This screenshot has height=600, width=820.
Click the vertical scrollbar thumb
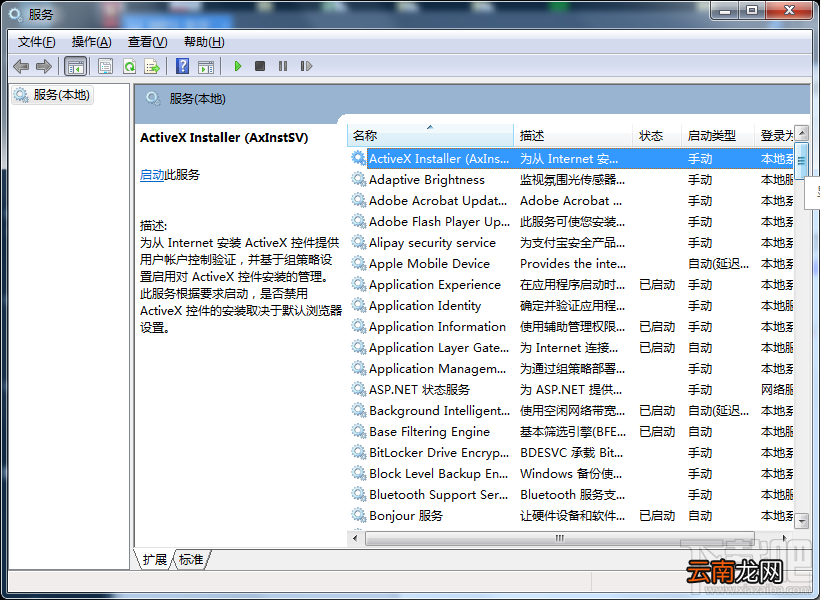802,161
